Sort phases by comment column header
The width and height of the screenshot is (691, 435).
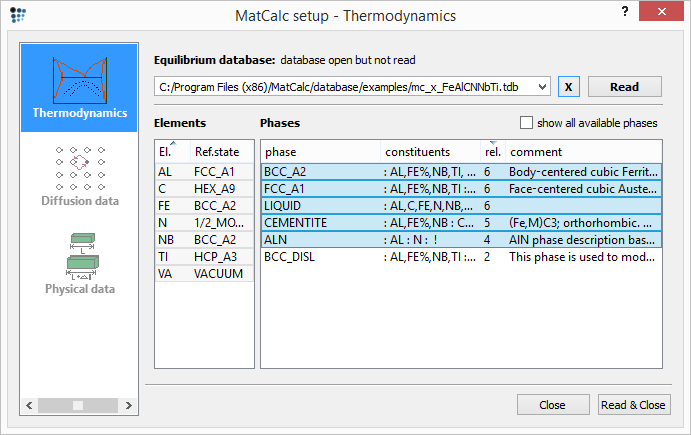(x=583, y=152)
